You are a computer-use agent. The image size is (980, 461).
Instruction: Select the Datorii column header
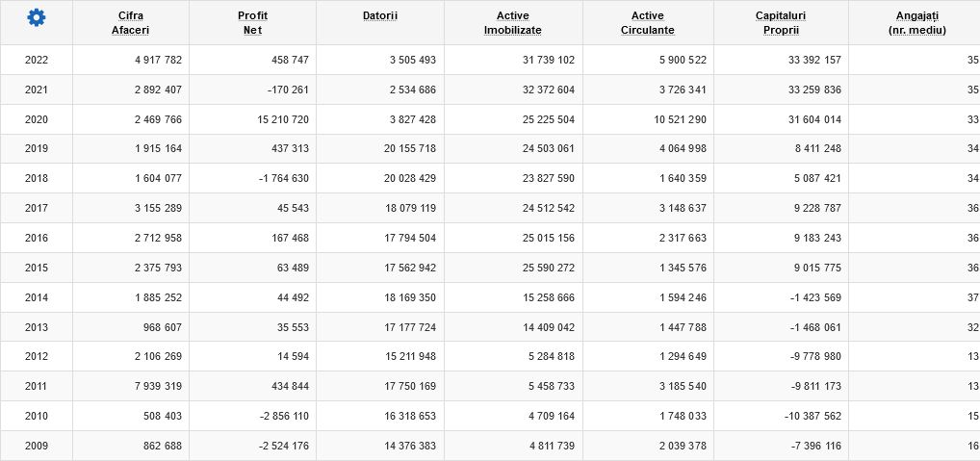(x=380, y=15)
